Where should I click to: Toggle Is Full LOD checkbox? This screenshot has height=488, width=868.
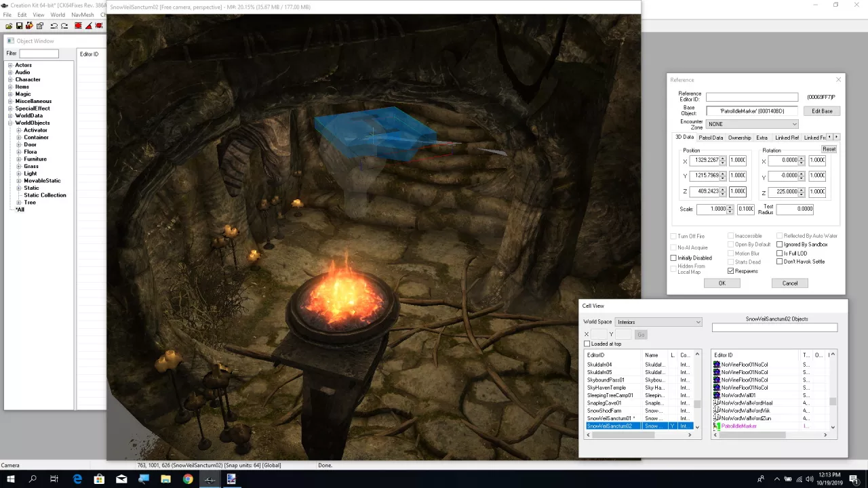(x=780, y=253)
